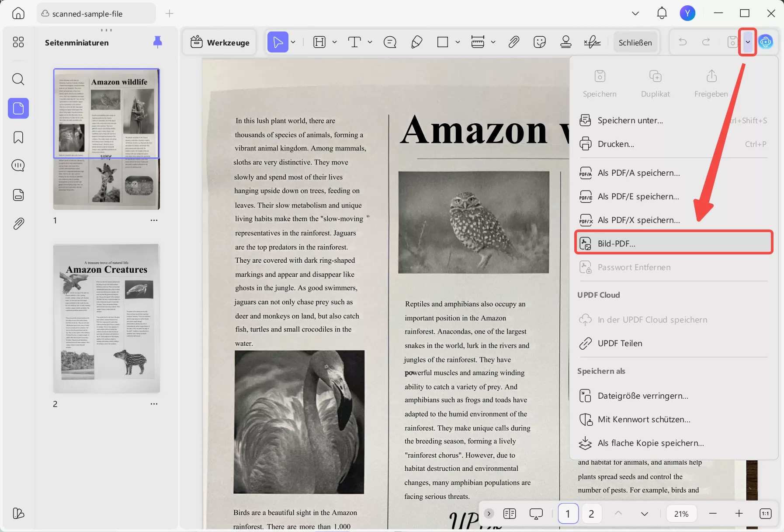
Task: Toggle actual size 1:1 view
Action: coord(765,514)
